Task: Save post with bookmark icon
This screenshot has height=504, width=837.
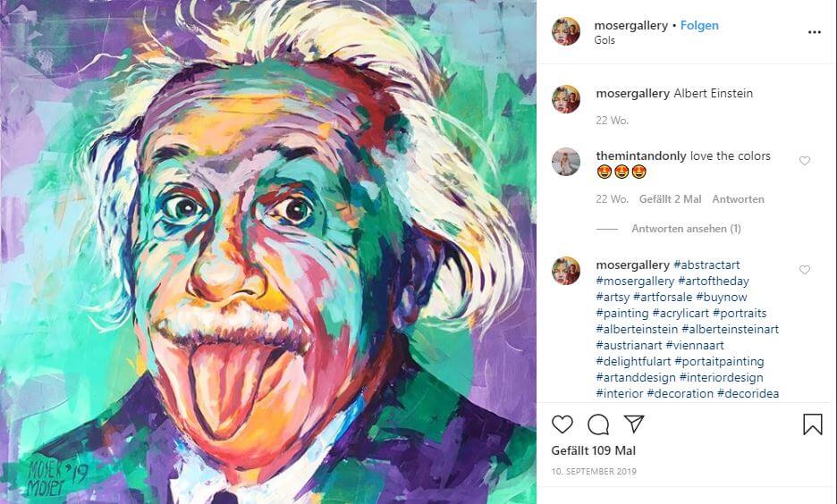Action: pyautogui.click(x=812, y=424)
